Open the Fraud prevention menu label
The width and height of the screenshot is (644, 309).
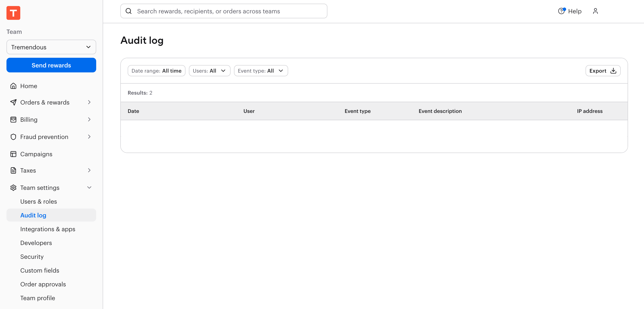click(x=44, y=137)
